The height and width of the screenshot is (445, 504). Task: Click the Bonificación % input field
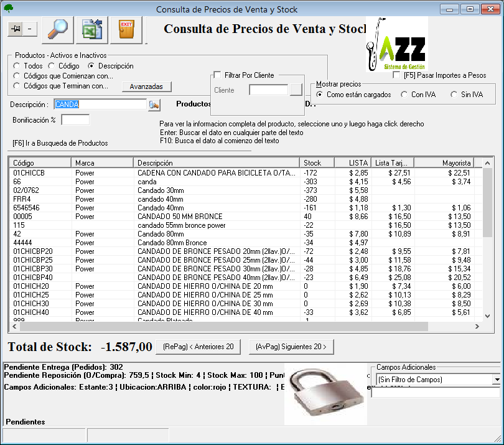[x=75, y=119]
